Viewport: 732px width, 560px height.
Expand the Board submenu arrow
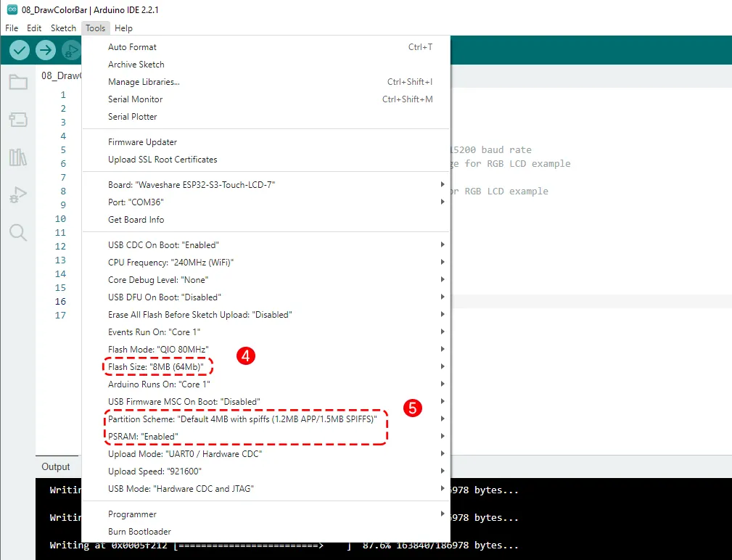pos(442,185)
